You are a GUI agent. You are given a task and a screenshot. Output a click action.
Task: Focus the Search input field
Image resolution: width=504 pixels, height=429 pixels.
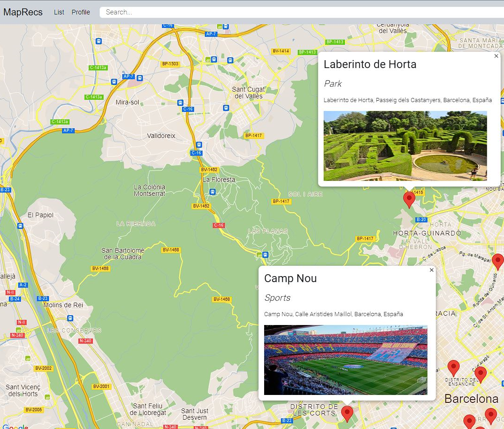tap(301, 12)
